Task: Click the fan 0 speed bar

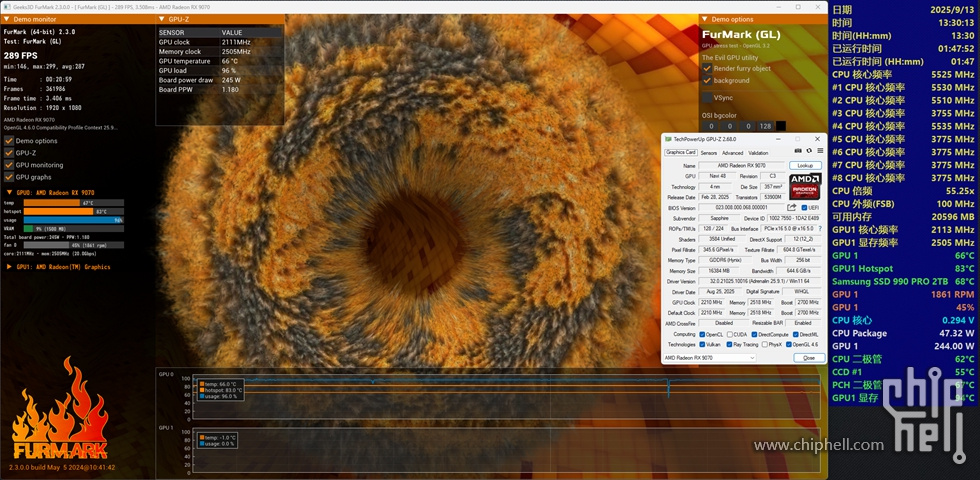Action: click(74, 245)
